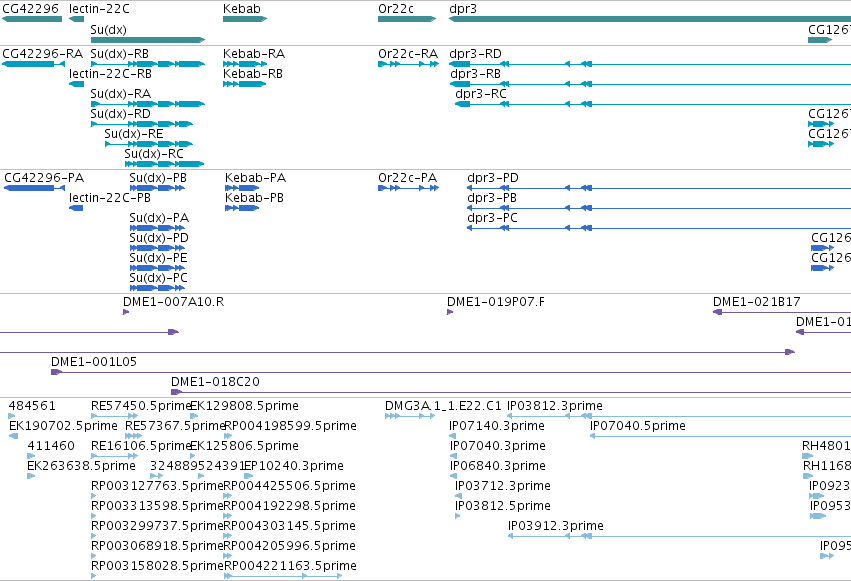Click the RP003313598.5prime label
851x581 pixels.
(x=157, y=507)
